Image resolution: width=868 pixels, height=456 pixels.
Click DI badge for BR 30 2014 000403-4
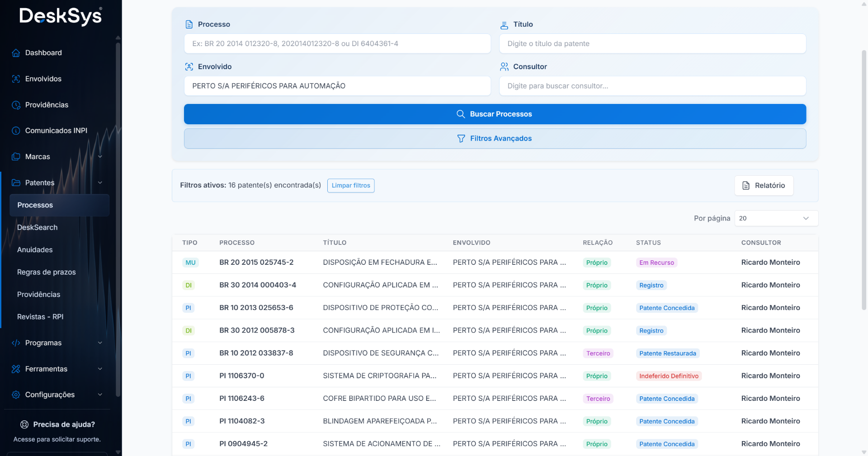tap(189, 285)
